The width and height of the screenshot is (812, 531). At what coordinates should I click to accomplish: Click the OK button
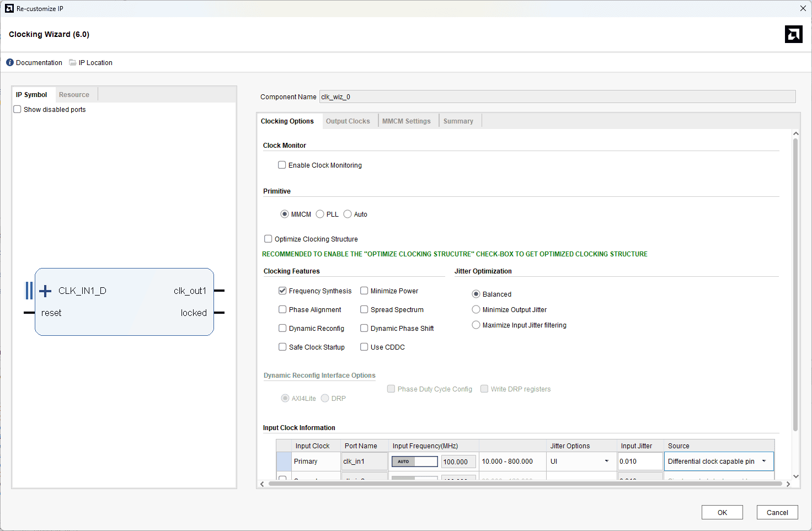point(722,512)
